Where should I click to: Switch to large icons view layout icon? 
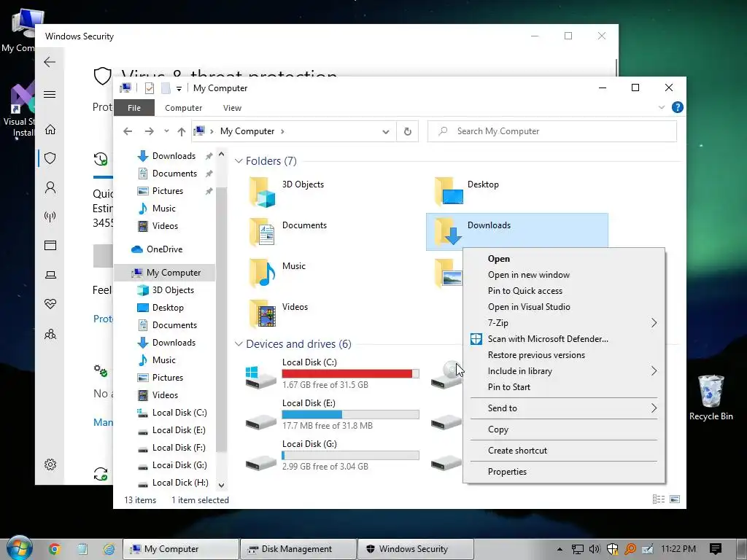click(675, 499)
